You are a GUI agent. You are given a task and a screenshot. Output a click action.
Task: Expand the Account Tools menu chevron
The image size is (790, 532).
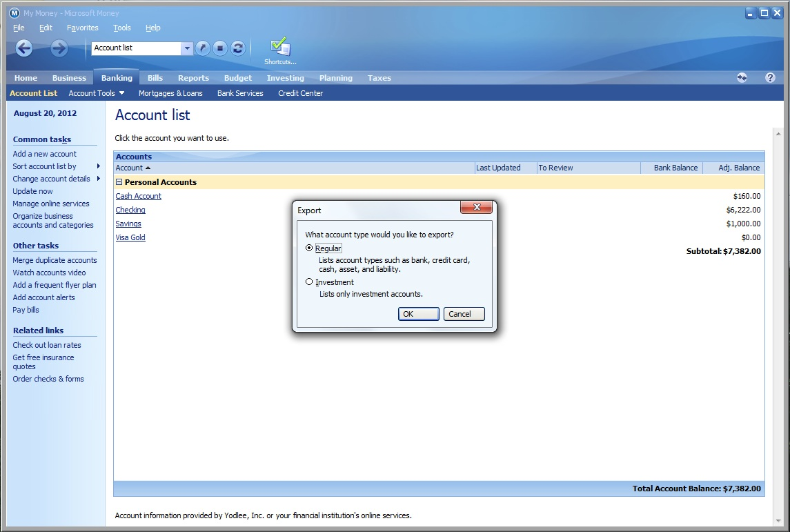click(121, 92)
